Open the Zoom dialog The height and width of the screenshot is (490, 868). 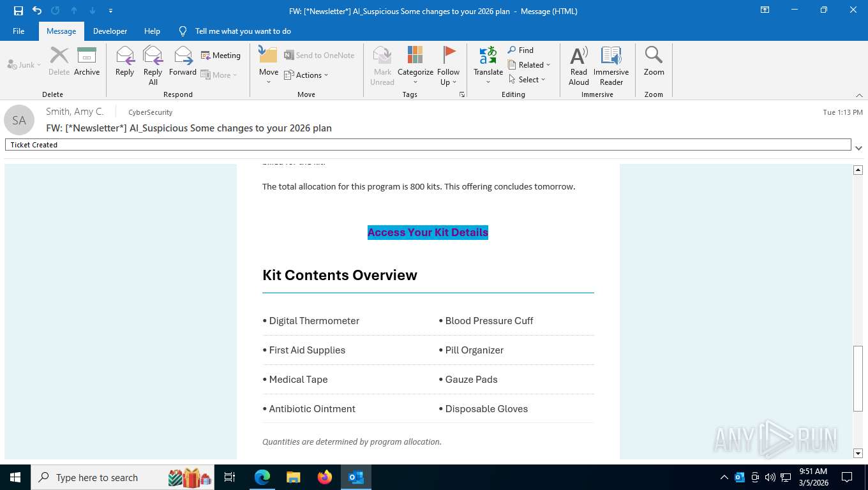(654, 61)
